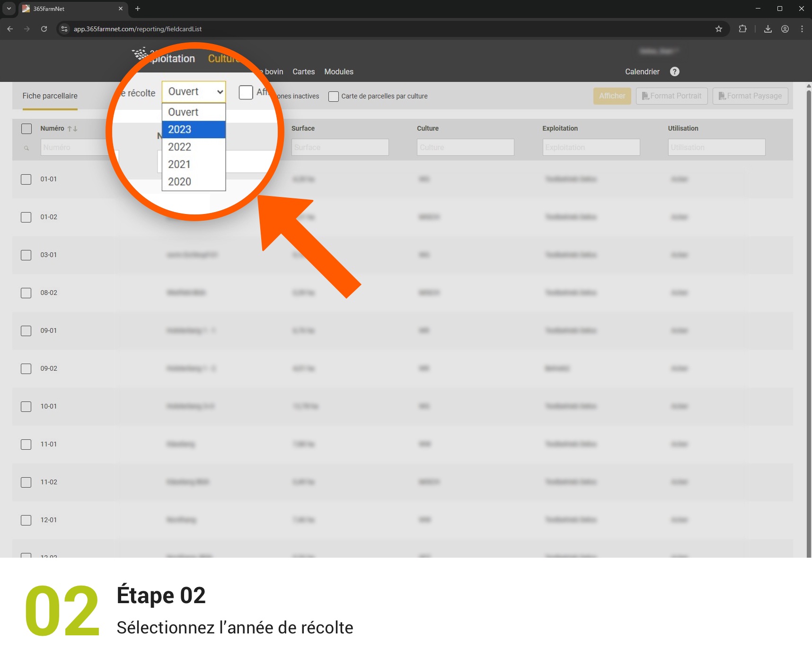This screenshot has width=812, height=659.
Task: Click the sort arrows beside Numéro header
Action: (73, 128)
